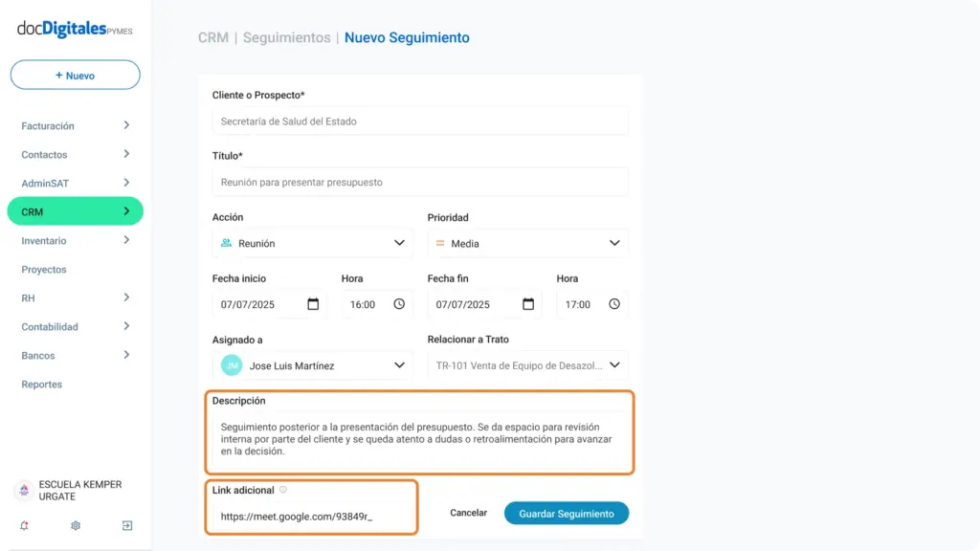
Task: Click the Cancelar button
Action: [x=468, y=513]
